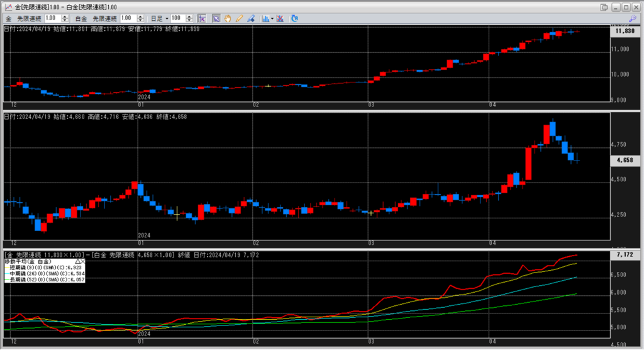
Task: Click the 白金 symbol label in toolbar
Action: click(x=82, y=19)
